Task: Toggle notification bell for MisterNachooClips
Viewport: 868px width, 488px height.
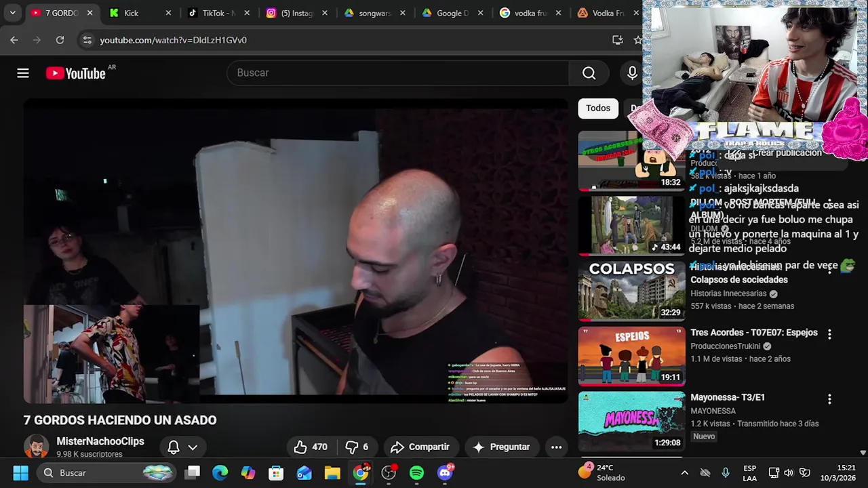Action: [174, 447]
